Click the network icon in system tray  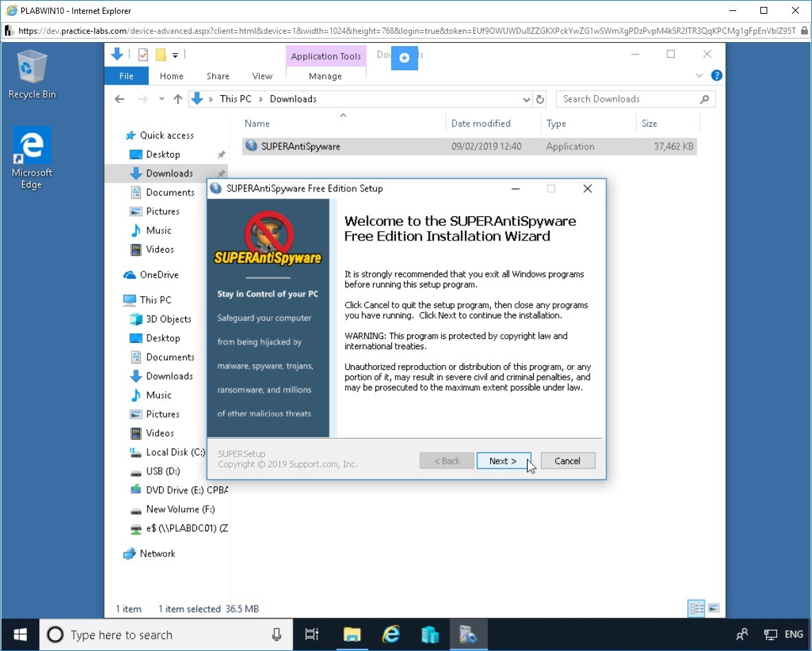click(x=770, y=634)
